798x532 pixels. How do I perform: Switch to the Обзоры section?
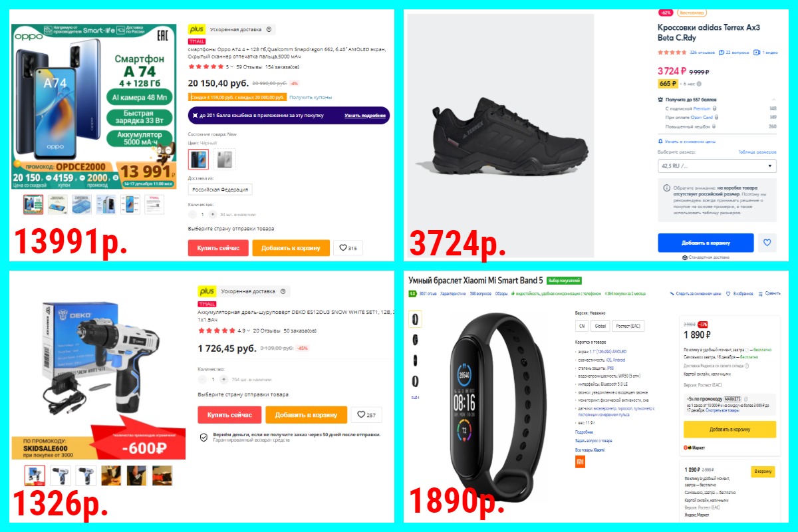501,293
